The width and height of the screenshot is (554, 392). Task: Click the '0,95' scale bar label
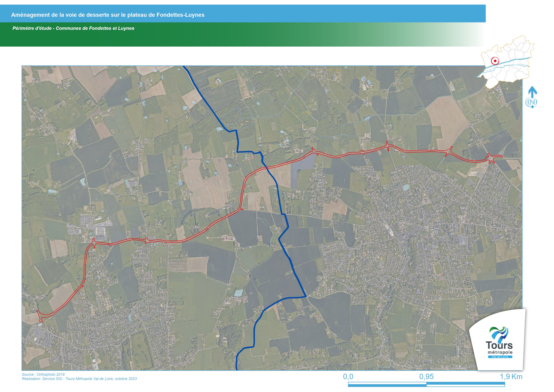426,377
